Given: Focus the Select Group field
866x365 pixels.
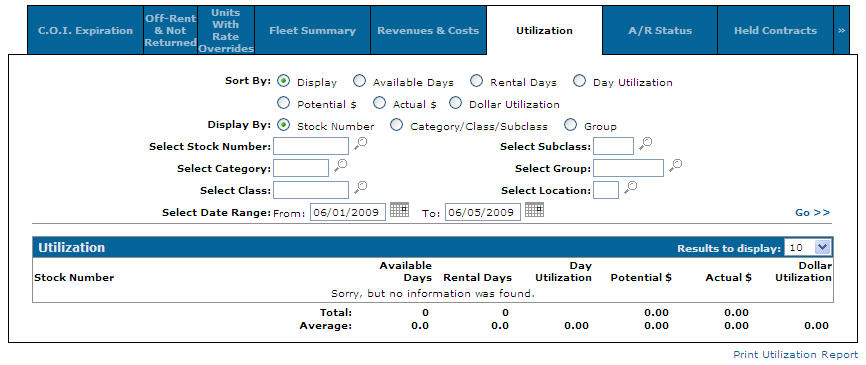Looking at the screenshot, I should 629,168.
